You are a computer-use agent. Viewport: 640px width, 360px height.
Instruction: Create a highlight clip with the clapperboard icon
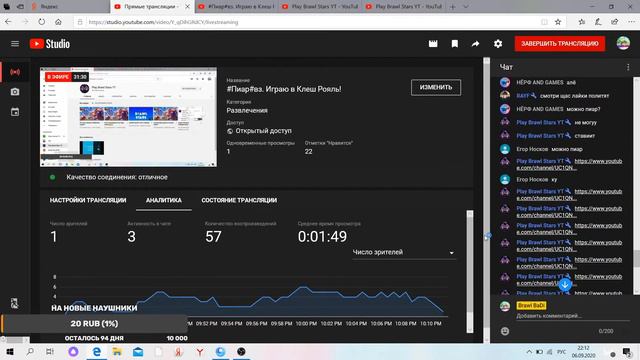pyautogui.click(x=433, y=44)
